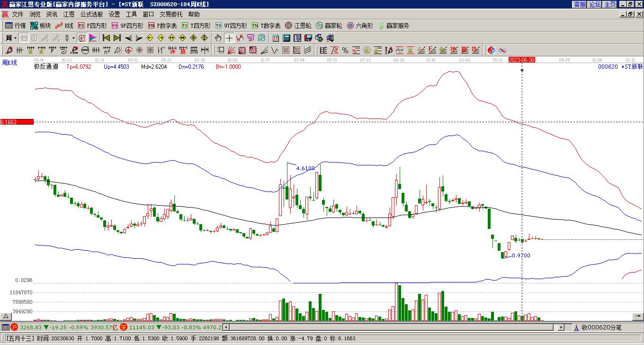
Task: Click the 4.6100 high price label
Action: click(x=305, y=168)
